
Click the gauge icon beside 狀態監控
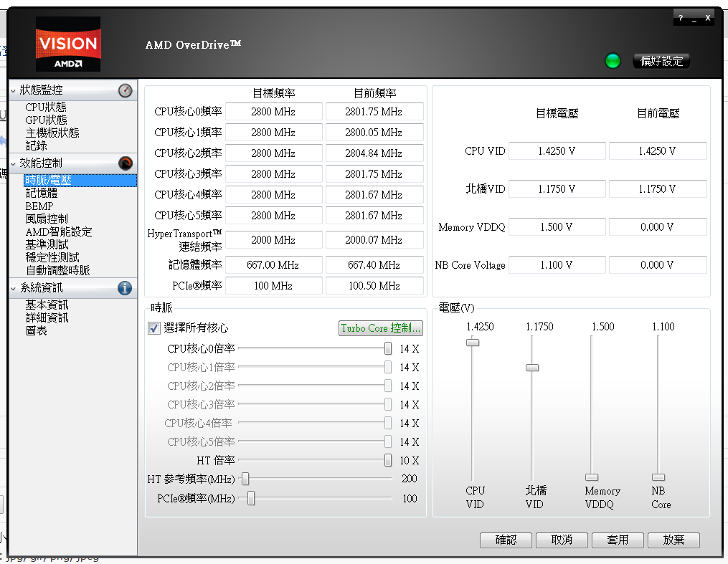point(126,90)
